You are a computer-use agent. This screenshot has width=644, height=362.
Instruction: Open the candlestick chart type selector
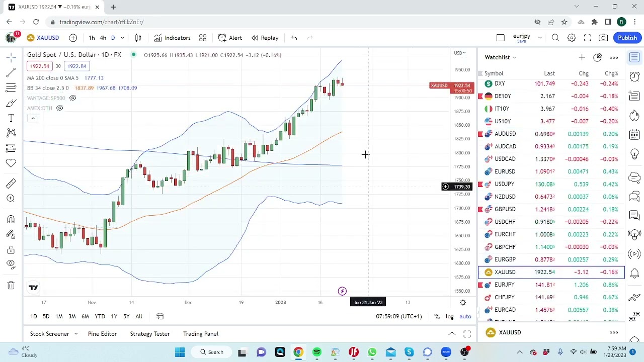[x=138, y=38]
